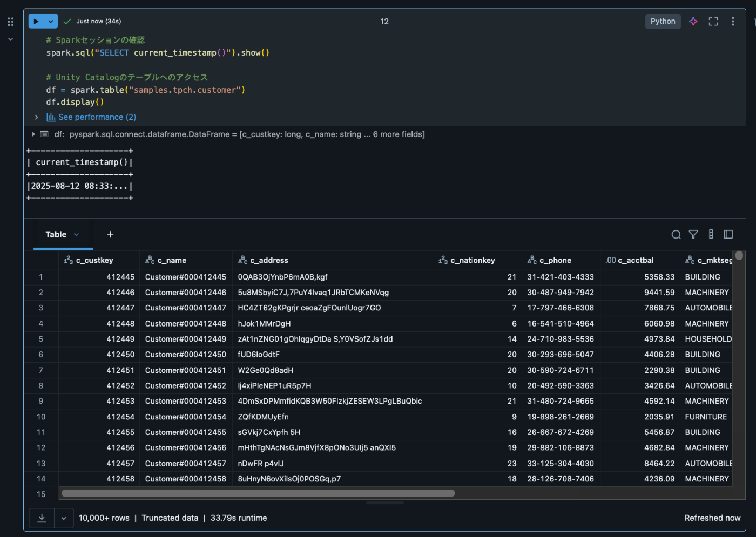Select address cell W2Ge0Qd8adH
This screenshot has width=756, height=537.
[x=333, y=370]
